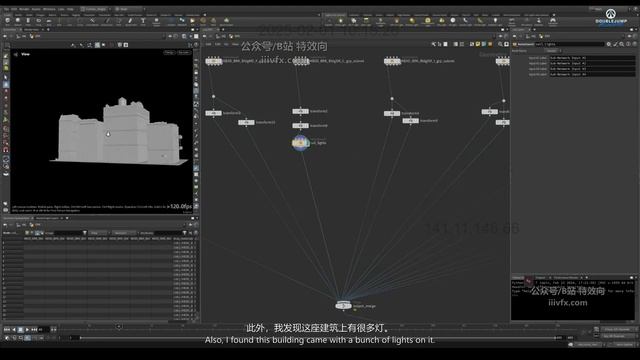Open the View dropdown in the Geometry Spreadsheet
This screenshot has width=640, height=360.
pyautogui.click(x=99, y=233)
